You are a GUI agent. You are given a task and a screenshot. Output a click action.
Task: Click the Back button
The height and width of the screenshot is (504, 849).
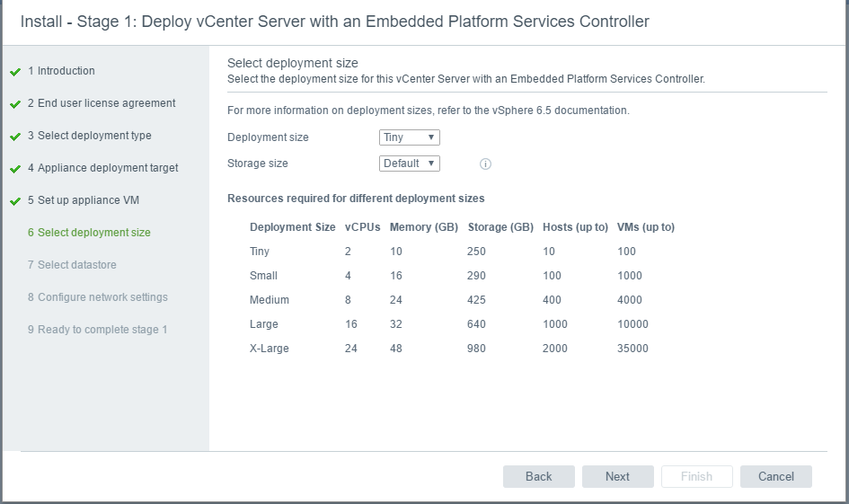click(539, 476)
